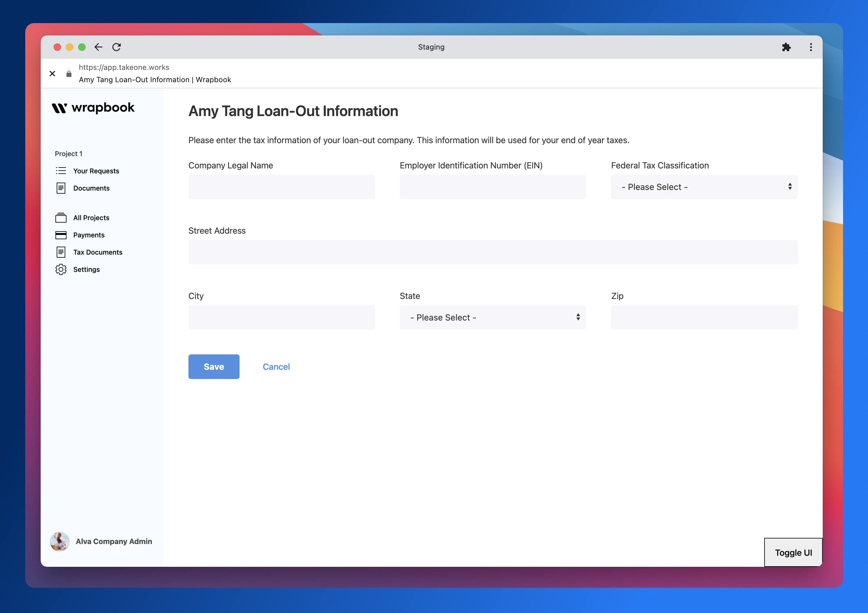
Task: Open the Federal Tax Classification dropdown
Action: 704,187
